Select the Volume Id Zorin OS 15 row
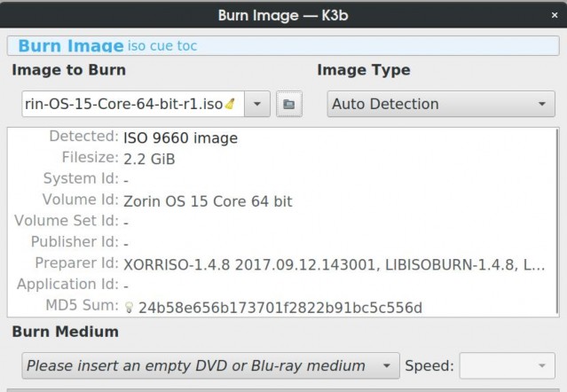This screenshot has width=567, height=392. point(282,200)
